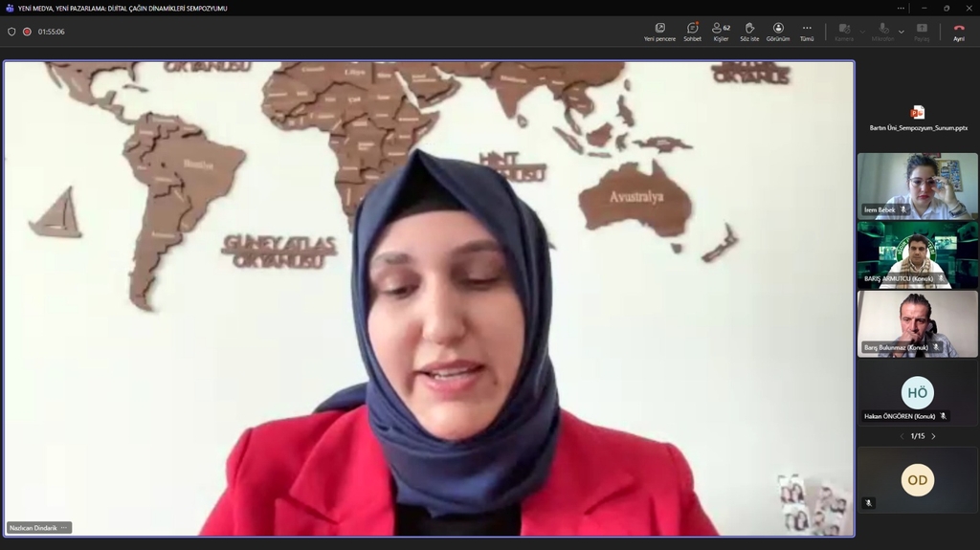Expand the Mikrofon options dropdown arrow
This screenshot has height=550, width=980.
pos(902,32)
